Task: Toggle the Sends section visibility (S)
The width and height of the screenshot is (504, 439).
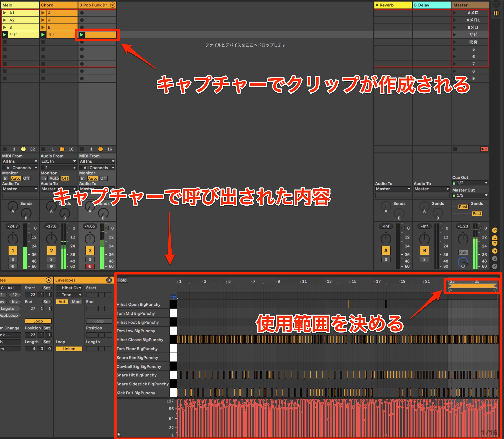Action: (x=495, y=238)
